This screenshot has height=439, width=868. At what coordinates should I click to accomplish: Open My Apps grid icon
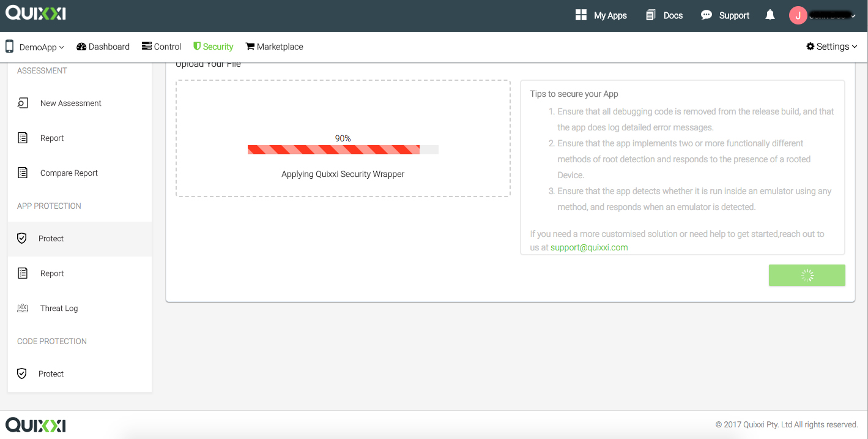(581, 15)
